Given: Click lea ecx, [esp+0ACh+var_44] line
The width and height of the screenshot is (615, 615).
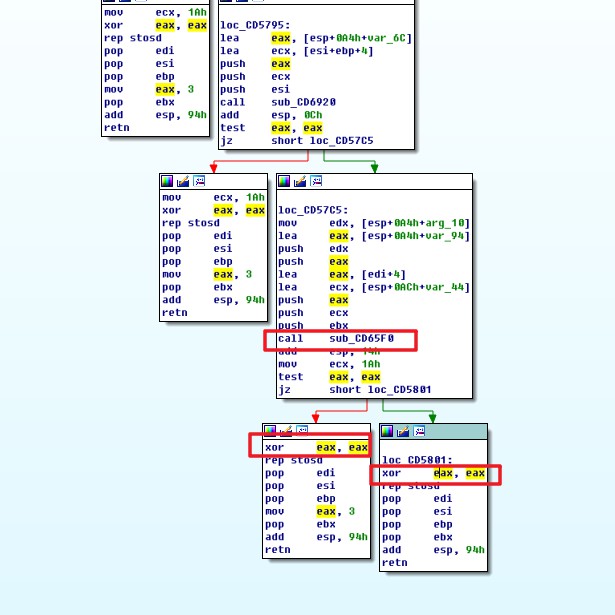Looking at the screenshot, I should (374, 287).
